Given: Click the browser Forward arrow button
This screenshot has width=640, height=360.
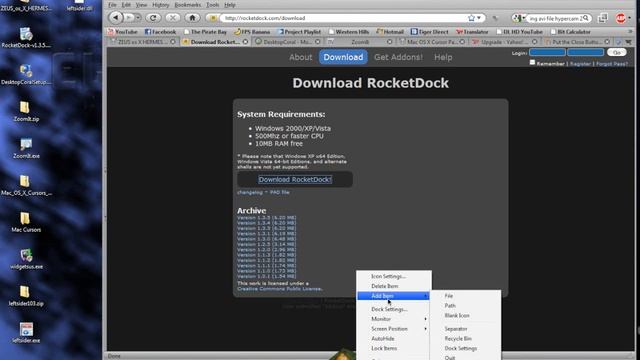Looking at the screenshot, I should (x=129, y=18).
